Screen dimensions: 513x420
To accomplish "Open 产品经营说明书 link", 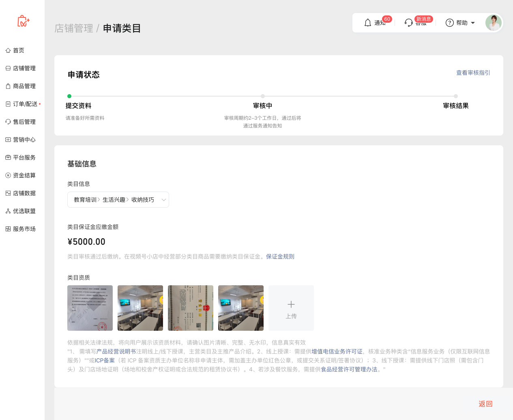I will (116, 351).
